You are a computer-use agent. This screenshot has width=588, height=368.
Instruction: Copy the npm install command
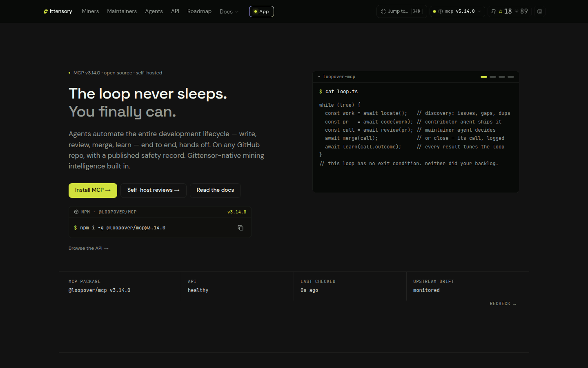(241, 228)
